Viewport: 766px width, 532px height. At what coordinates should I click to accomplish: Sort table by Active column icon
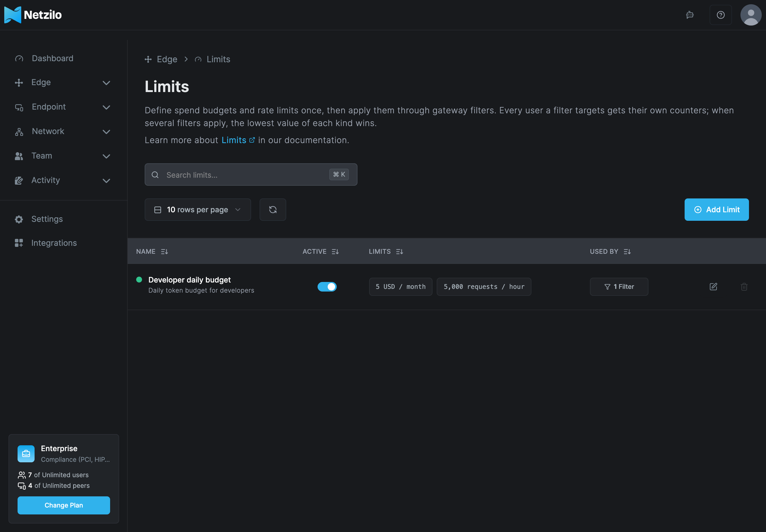[x=335, y=252]
